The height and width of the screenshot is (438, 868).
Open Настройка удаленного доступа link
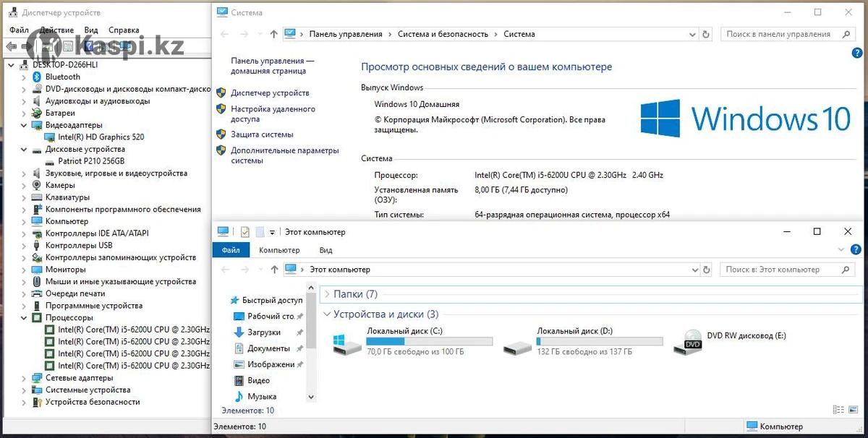click(273, 114)
